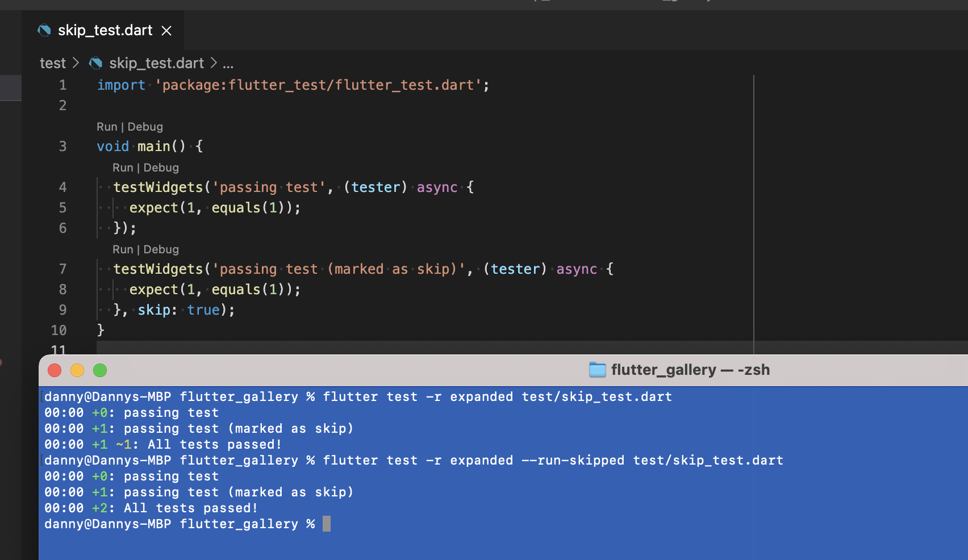The width and height of the screenshot is (968, 560).
Task: Click the import keyword on line 1
Action: click(x=121, y=85)
